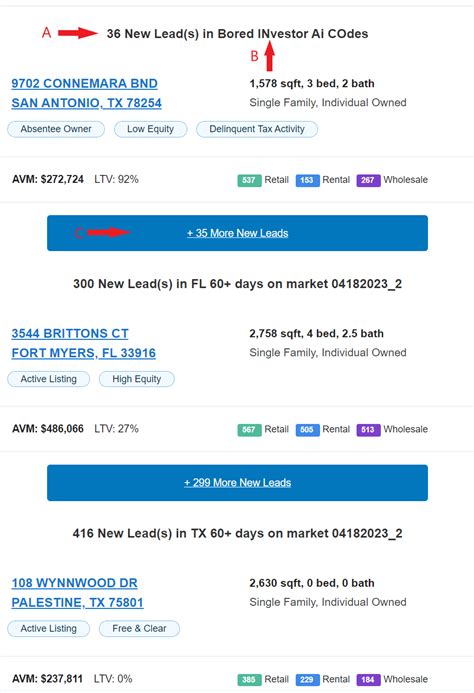Image resolution: width=474 pixels, height=693 pixels.
Task: Select the Low Equity tag
Action: click(150, 129)
